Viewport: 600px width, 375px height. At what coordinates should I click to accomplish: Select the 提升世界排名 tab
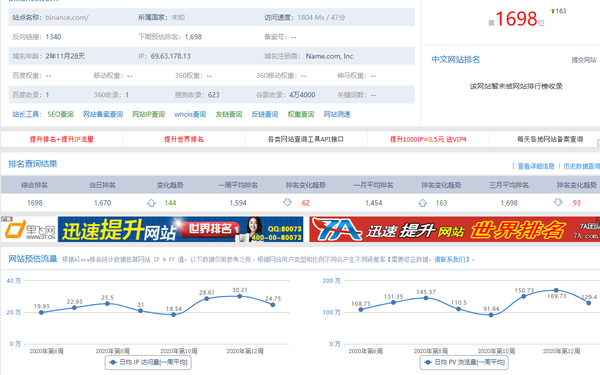tap(184, 139)
